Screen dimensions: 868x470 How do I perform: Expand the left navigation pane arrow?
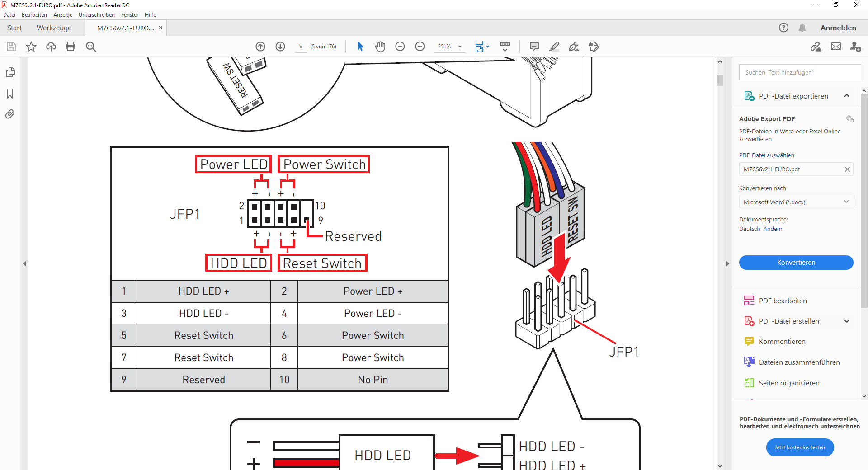pyautogui.click(x=24, y=263)
